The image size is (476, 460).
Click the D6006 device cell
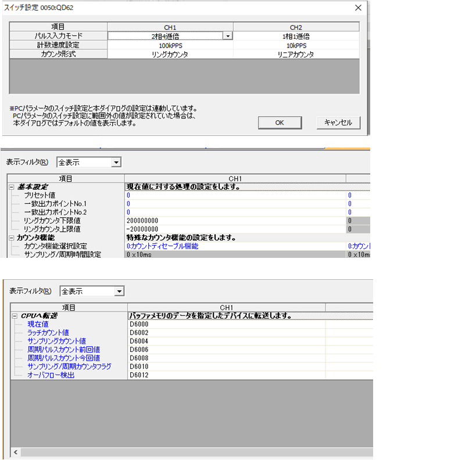coord(227,350)
